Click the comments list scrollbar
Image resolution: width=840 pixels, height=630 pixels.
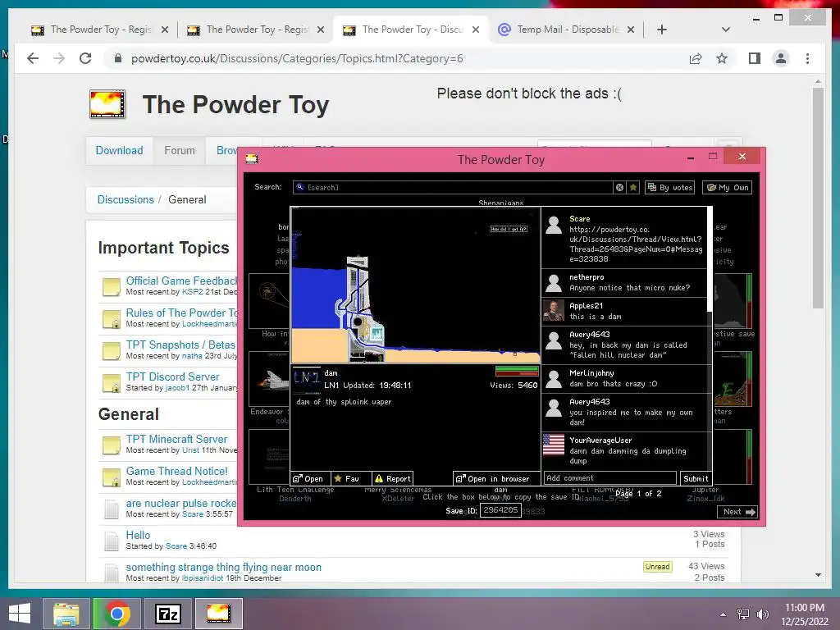[710, 260]
